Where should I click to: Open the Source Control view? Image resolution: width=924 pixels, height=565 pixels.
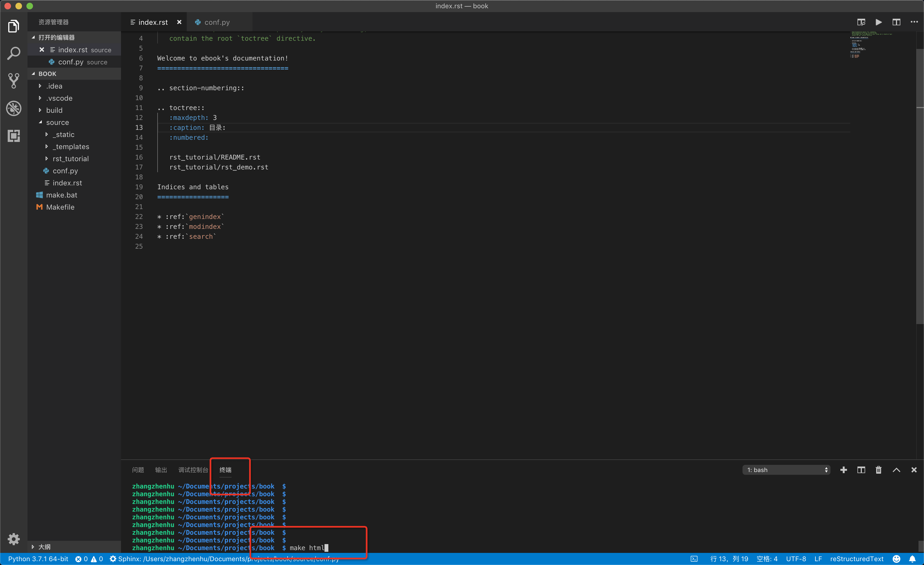pos(13,81)
